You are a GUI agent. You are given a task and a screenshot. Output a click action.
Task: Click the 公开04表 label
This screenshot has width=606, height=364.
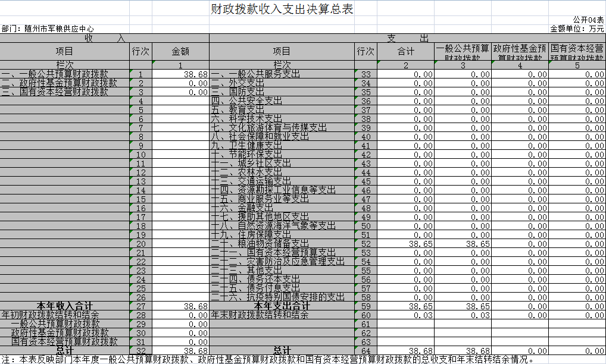(589, 20)
